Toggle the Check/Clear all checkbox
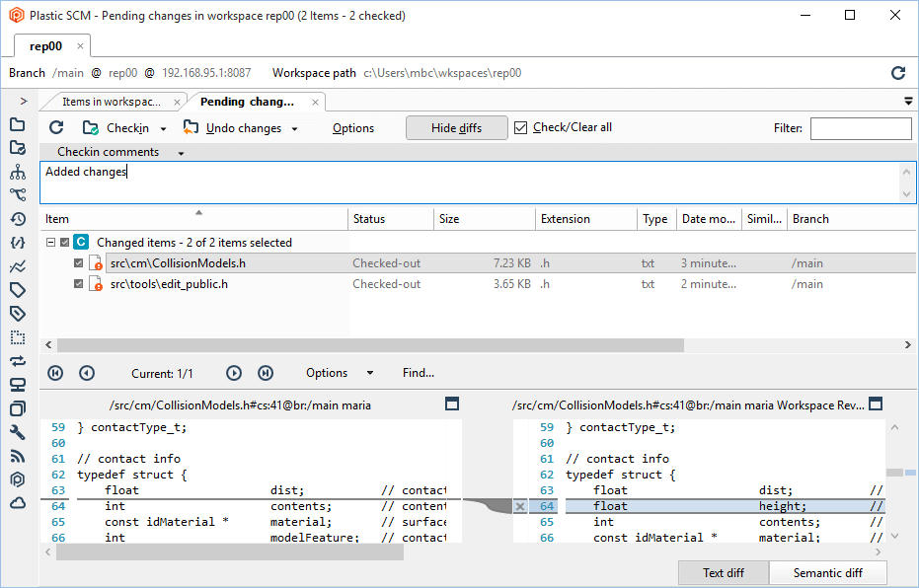The width and height of the screenshot is (919, 588). (520, 127)
